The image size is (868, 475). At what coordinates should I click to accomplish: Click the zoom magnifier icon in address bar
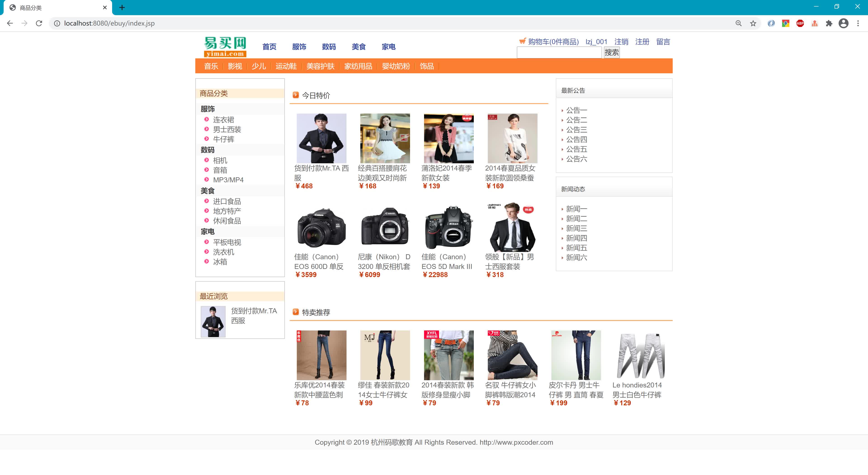coord(739,23)
